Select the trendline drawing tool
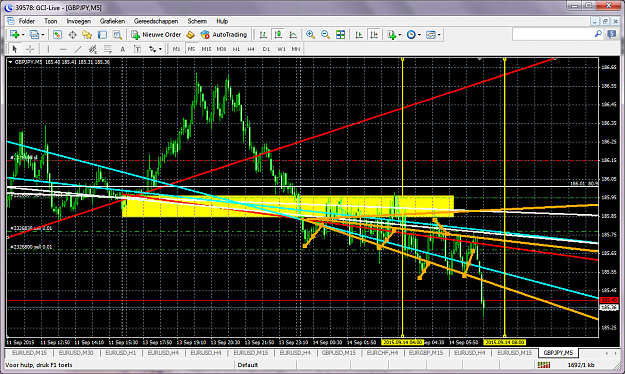This screenshot has height=374, width=625. 78,49
